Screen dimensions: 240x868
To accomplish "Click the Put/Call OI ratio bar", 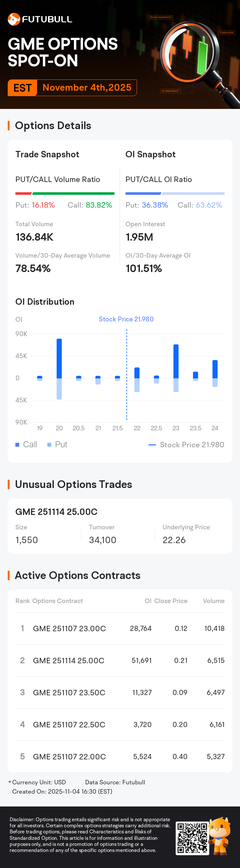I will coord(175,194).
